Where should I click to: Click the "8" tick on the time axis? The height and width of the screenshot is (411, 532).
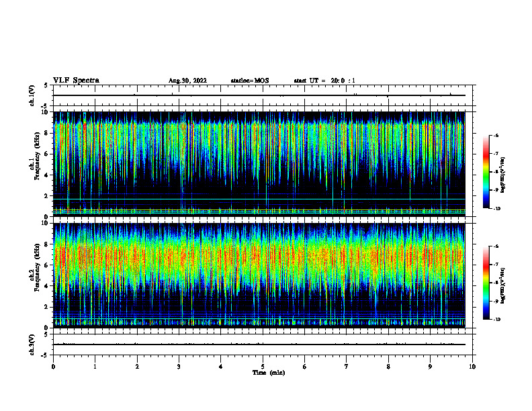coord(388,367)
